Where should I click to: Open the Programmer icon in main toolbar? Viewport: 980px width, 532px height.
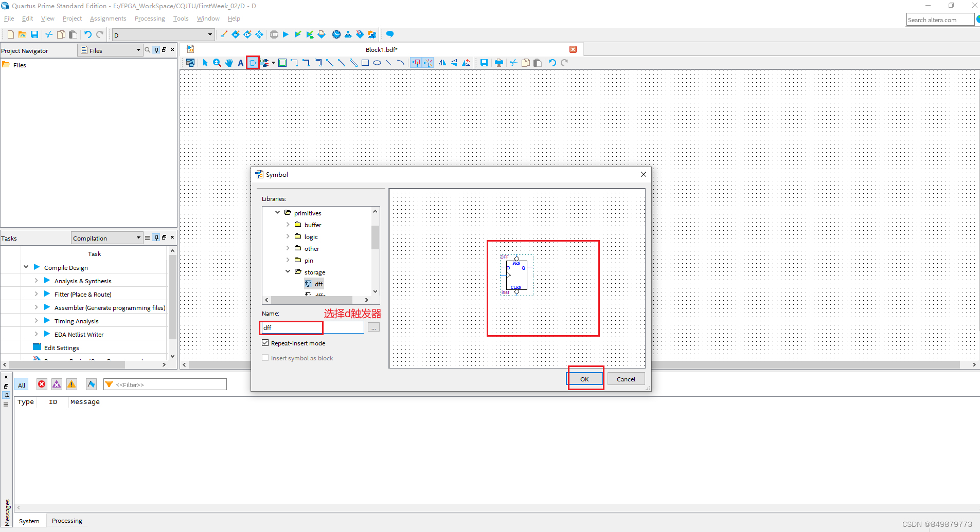360,34
